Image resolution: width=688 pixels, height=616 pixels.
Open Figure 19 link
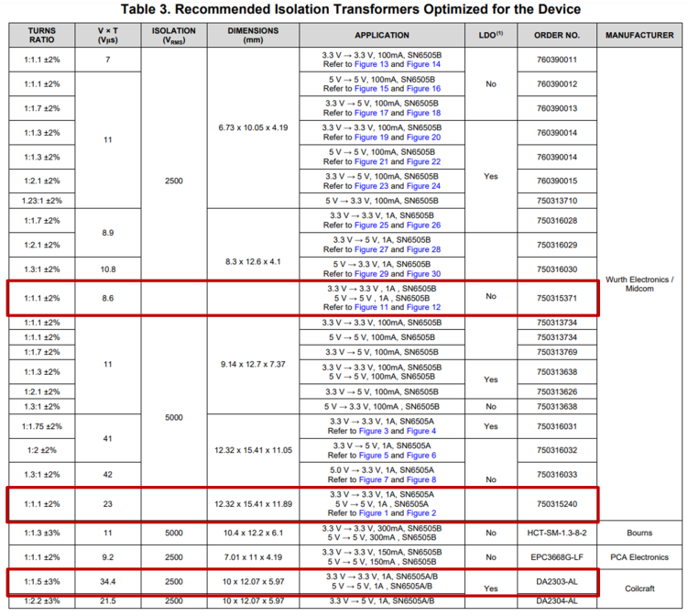pyautogui.click(x=371, y=137)
